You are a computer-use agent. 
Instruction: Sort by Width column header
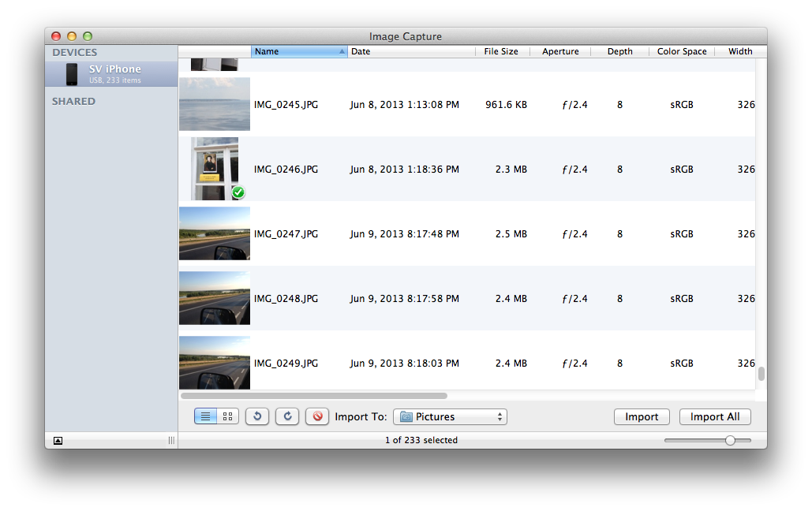[740, 51]
